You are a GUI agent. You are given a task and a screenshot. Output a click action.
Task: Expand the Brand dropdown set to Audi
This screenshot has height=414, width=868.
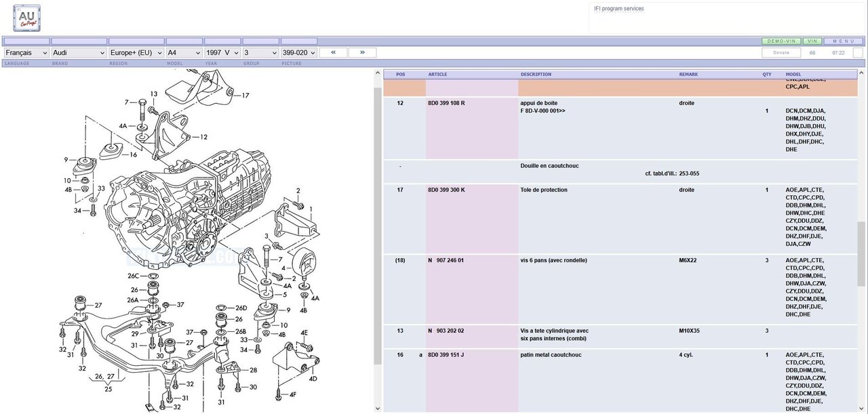pyautogui.click(x=79, y=52)
